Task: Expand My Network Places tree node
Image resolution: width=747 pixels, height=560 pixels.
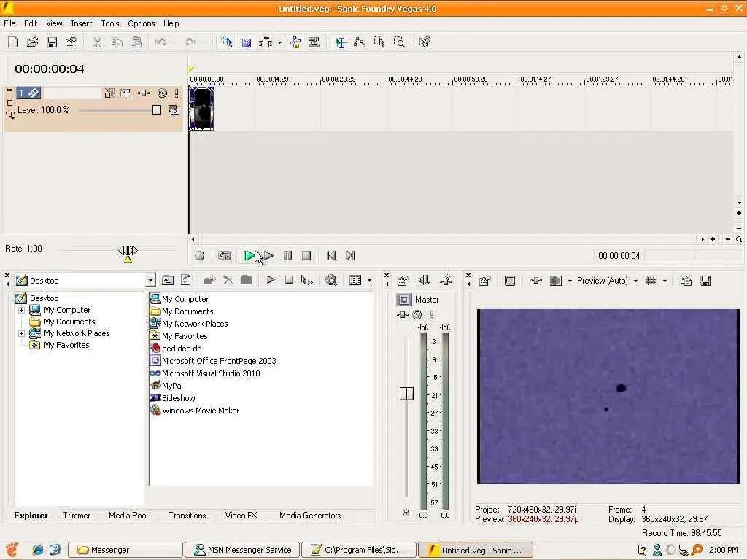Action: coord(21,333)
